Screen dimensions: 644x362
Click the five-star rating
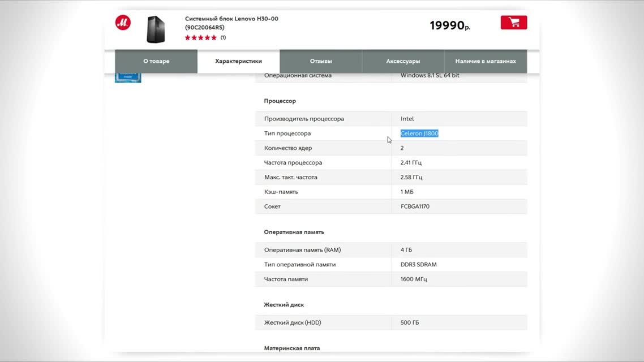[x=200, y=38]
